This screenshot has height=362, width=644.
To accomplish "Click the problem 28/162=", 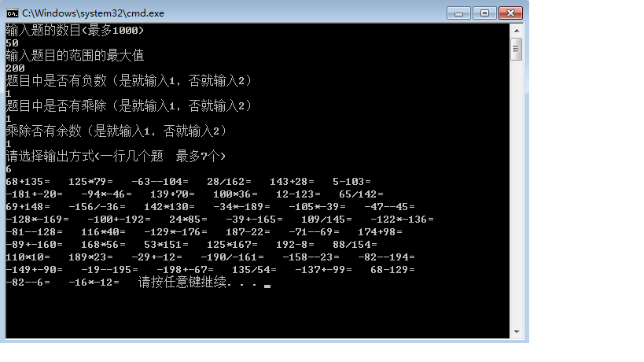I will click(x=229, y=182).
